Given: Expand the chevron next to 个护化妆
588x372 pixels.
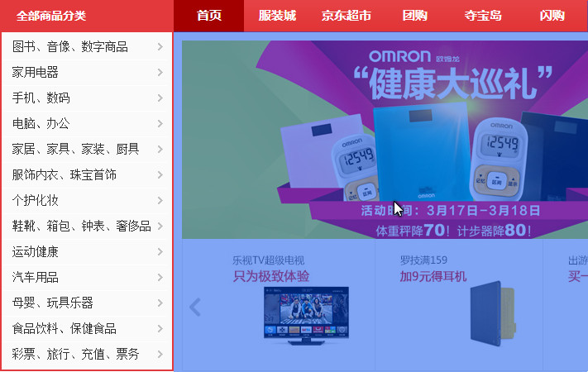Looking at the screenshot, I should (160, 200).
